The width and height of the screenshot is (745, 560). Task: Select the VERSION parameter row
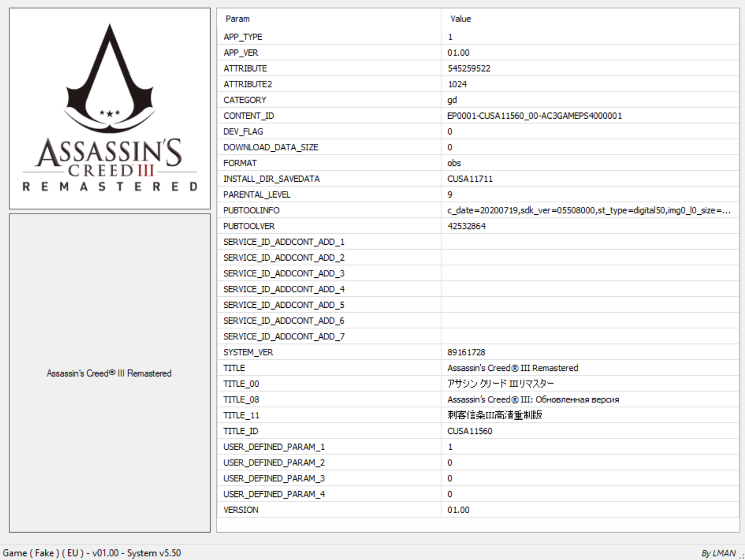(241, 510)
